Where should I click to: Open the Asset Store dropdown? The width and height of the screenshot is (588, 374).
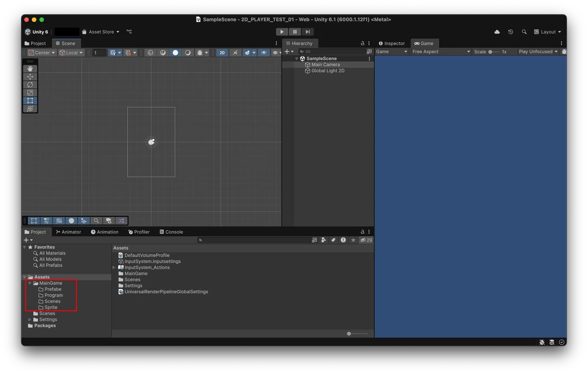pyautogui.click(x=101, y=32)
